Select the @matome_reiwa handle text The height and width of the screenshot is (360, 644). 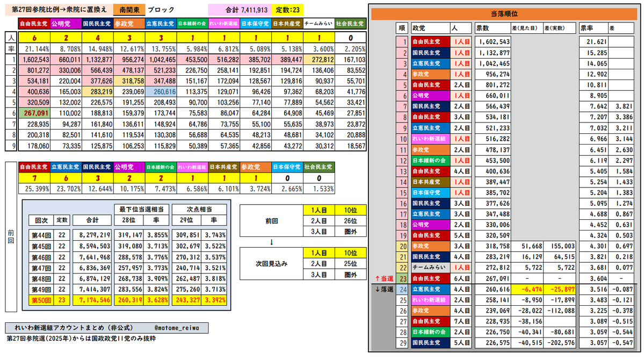tap(177, 328)
